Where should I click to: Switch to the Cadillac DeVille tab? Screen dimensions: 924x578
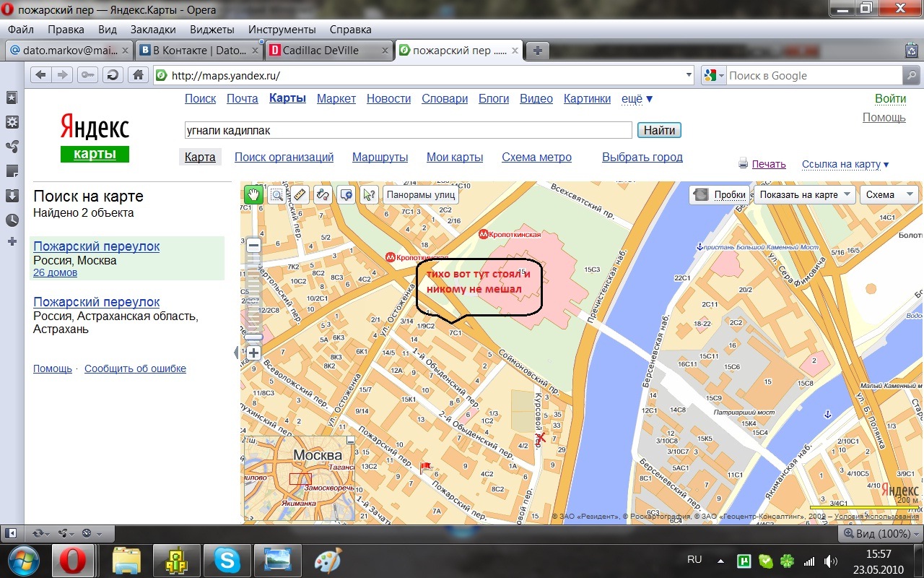click(328, 51)
